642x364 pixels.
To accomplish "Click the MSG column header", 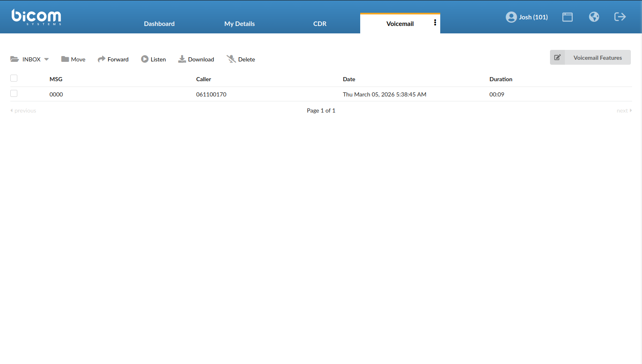I will (56, 79).
